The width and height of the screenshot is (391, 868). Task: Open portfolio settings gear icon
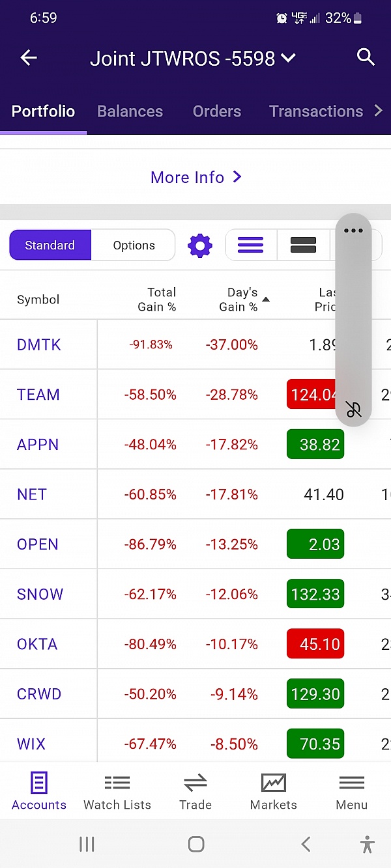coord(200,245)
